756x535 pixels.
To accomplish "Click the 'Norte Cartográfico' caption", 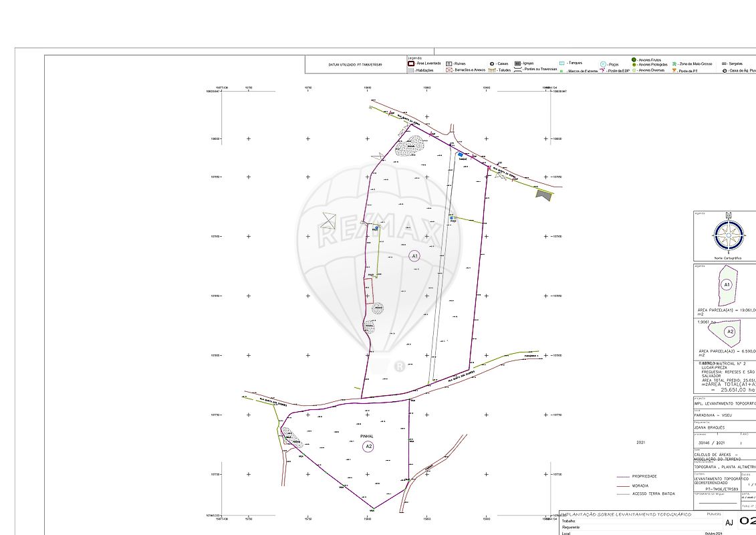I will [x=728, y=258].
